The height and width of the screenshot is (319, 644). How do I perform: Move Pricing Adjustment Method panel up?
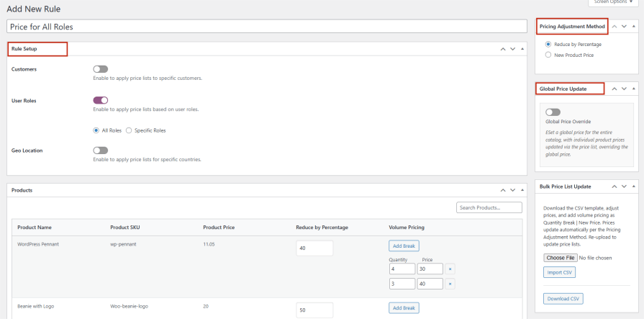[614, 26]
